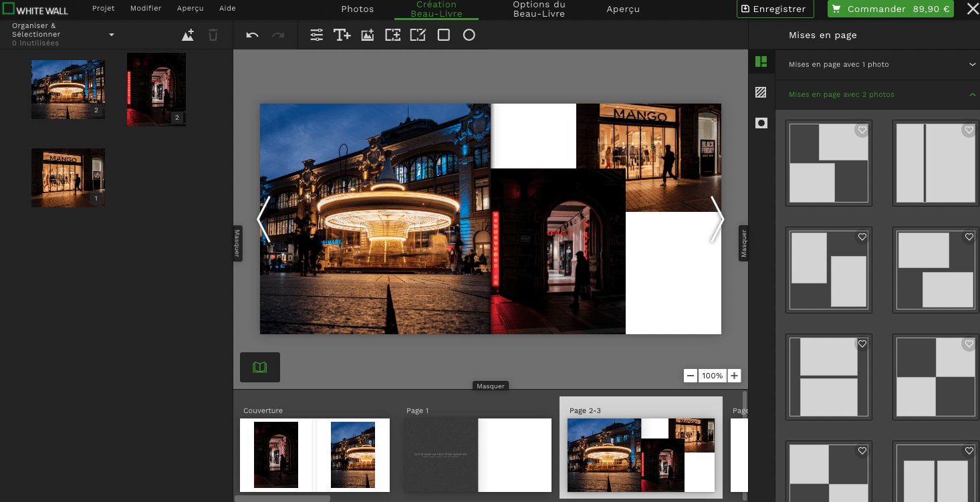Favorite the checkerboard right layout heart
The image size is (980, 502).
coord(969,344)
